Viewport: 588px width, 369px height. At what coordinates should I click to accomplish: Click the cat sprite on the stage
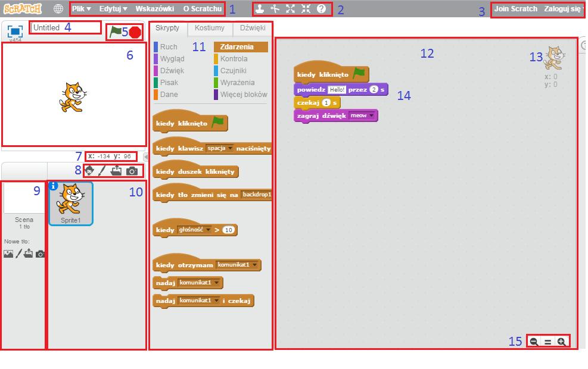(x=73, y=98)
